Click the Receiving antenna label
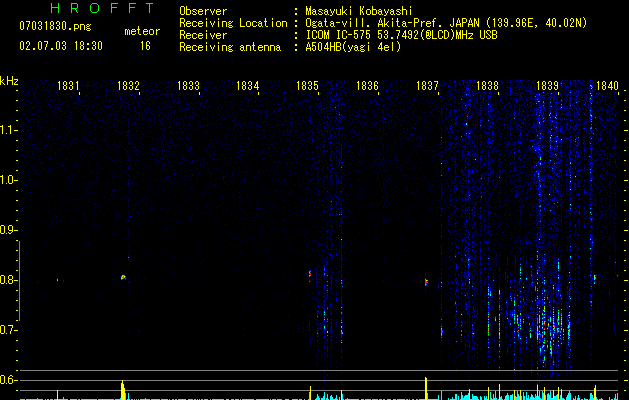 click(230, 47)
